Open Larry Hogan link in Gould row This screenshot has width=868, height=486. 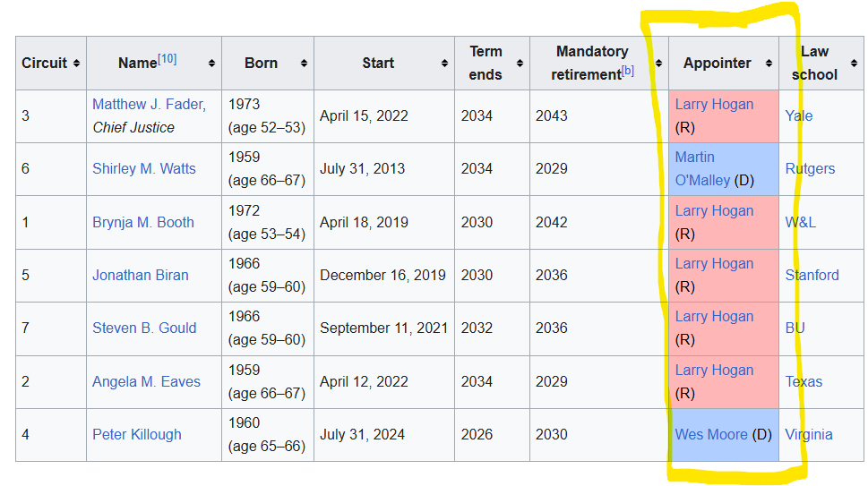[714, 317]
